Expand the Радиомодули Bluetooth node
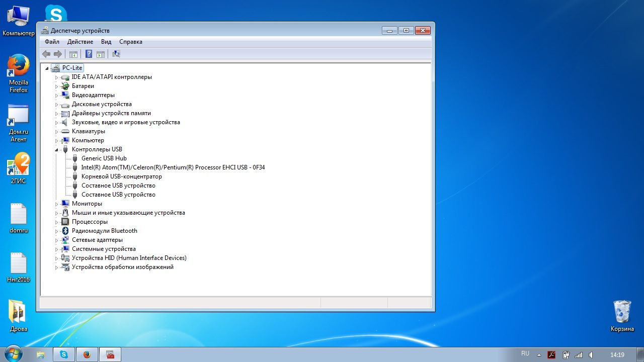The width and height of the screenshot is (644, 362). (57, 231)
